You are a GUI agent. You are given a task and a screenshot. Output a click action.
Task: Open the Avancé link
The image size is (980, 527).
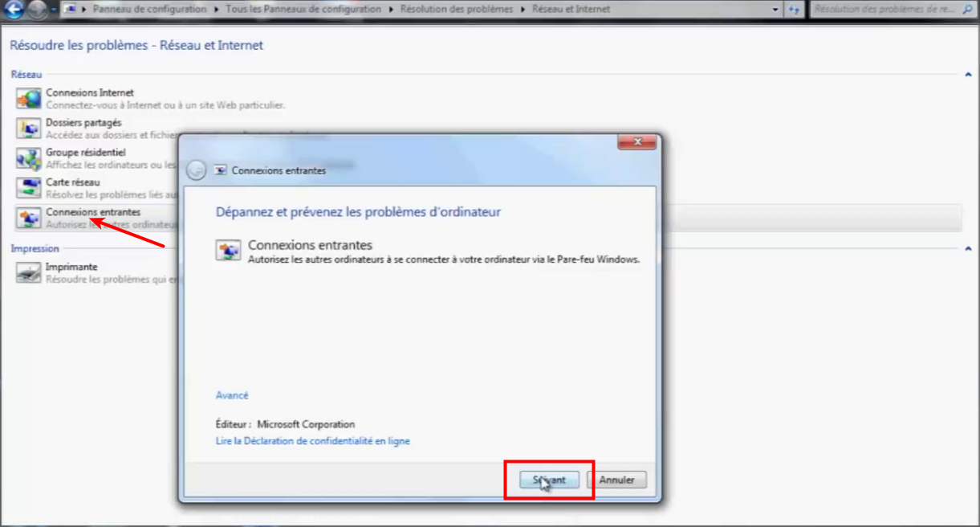(232, 395)
